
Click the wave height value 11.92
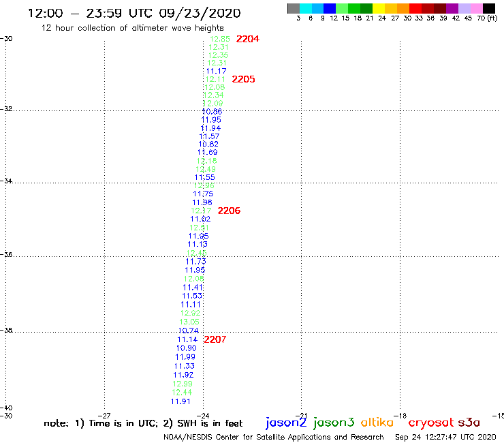tap(183, 375)
